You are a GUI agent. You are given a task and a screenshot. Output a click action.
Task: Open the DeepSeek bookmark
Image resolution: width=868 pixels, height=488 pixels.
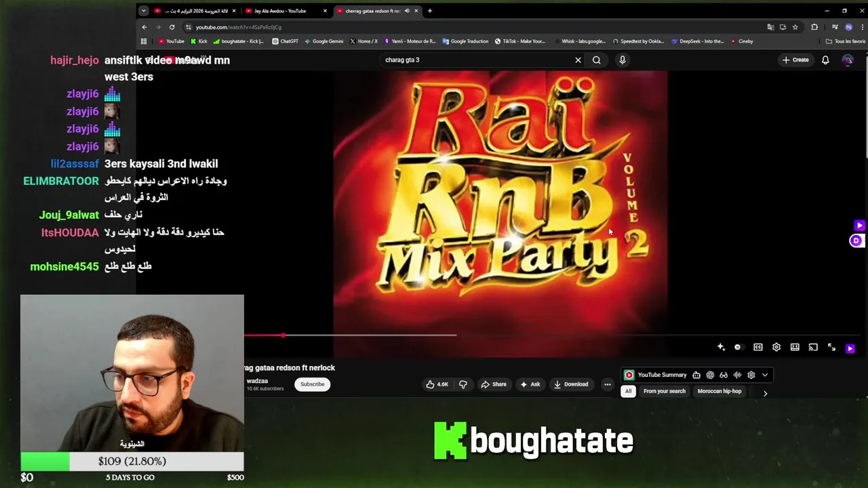tap(698, 41)
